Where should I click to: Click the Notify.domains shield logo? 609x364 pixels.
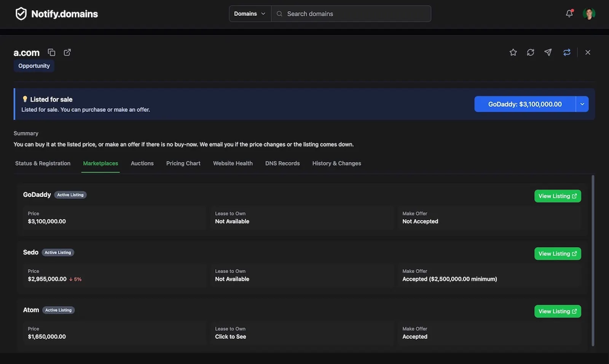point(21,14)
